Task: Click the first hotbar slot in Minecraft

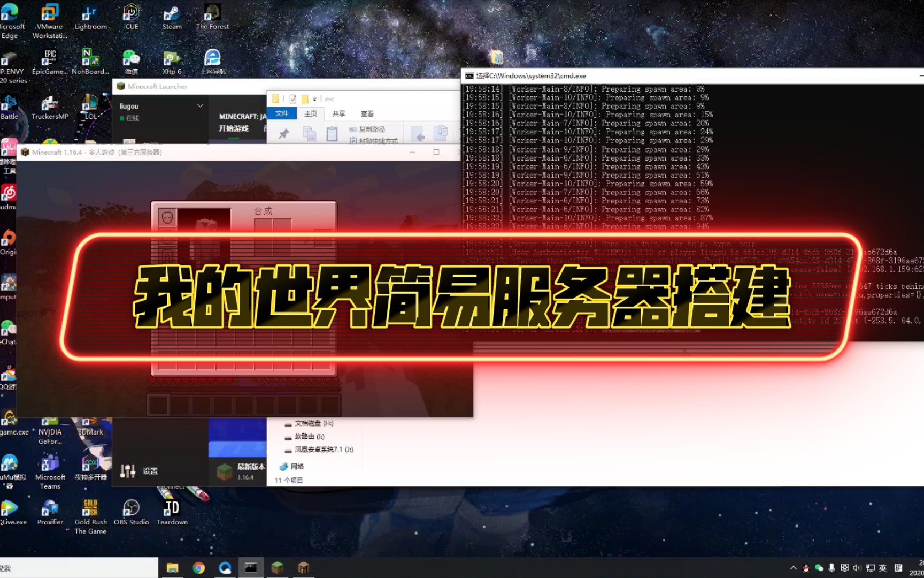Action: [x=158, y=405]
